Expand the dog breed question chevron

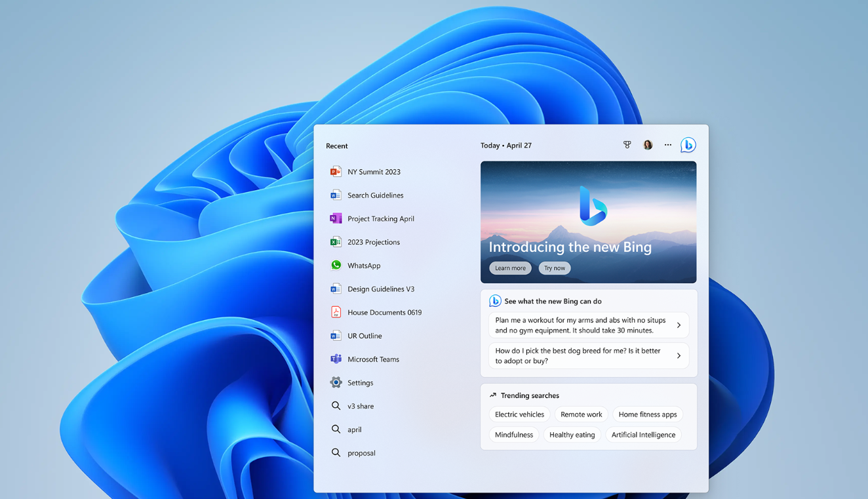coord(679,355)
